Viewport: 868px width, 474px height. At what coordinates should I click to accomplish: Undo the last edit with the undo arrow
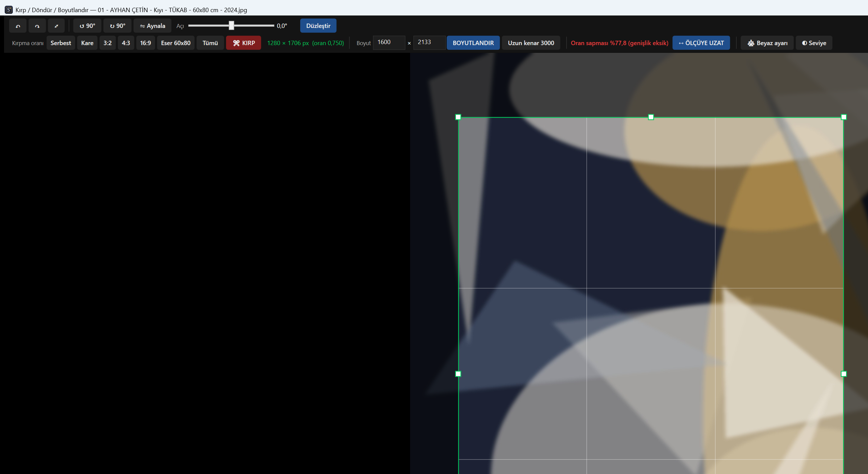18,26
